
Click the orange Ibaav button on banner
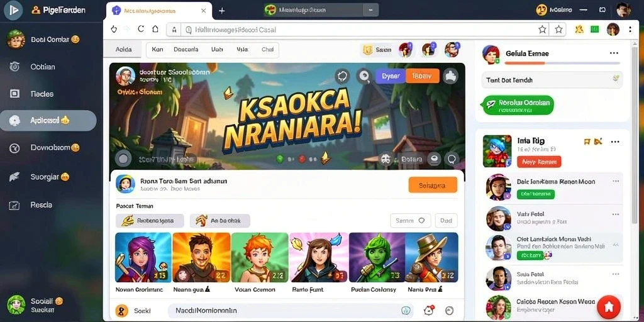422,76
